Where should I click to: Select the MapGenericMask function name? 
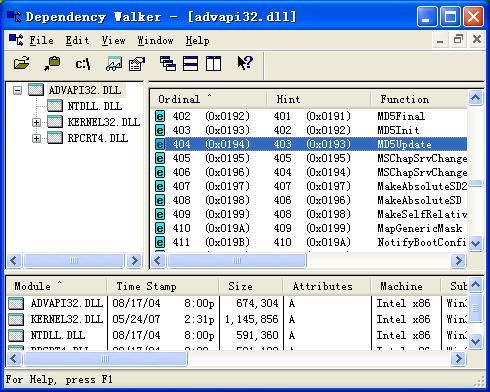pos(420,228)
